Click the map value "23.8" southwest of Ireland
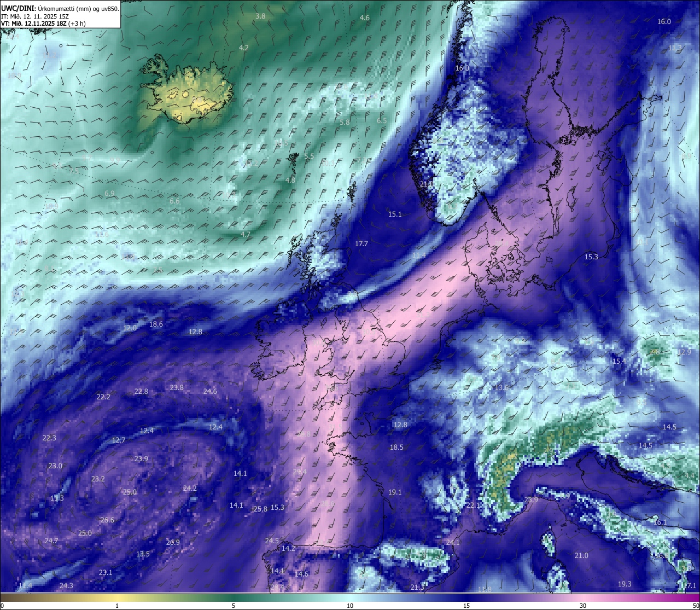The width and height of the screenshot is (700, 610). [177, 387]
